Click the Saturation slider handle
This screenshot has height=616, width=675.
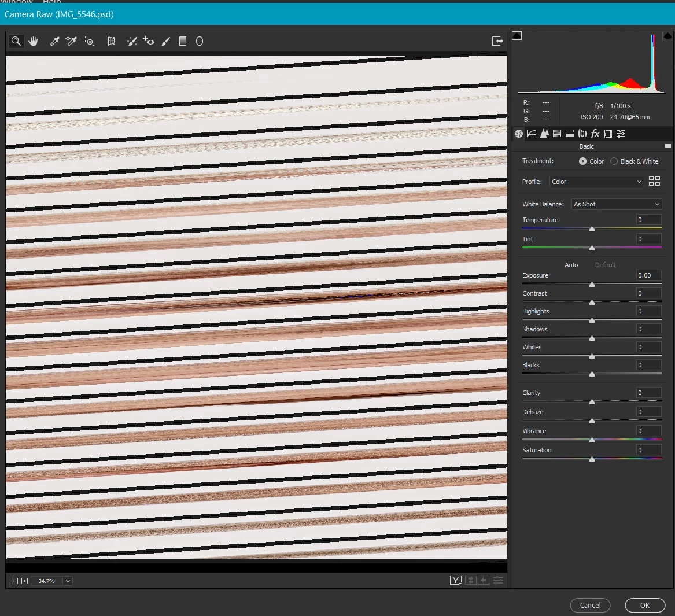coord(592,459)
